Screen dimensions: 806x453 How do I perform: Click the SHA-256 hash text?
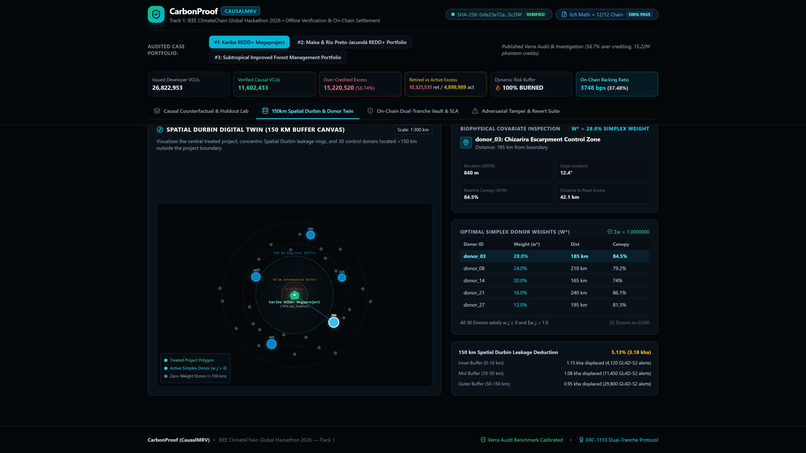pyautogui.click(x=489, y=14)
